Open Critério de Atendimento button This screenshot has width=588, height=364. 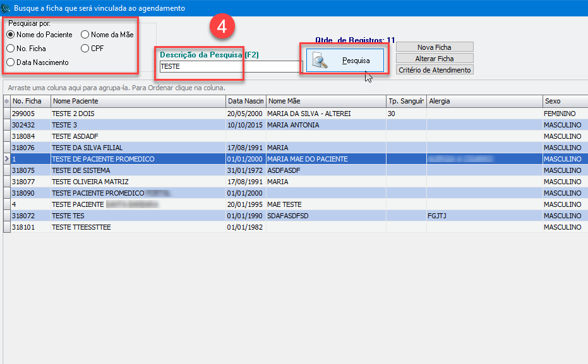(x=435, y=70)
